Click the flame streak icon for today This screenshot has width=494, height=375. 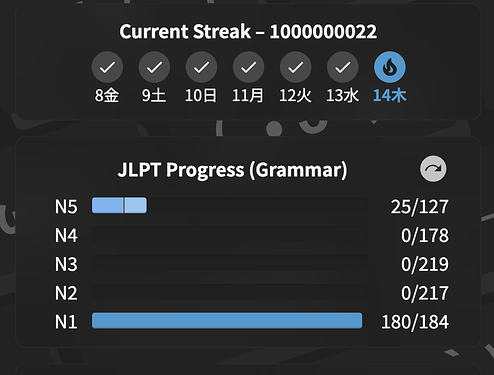[x=390, y=67]
